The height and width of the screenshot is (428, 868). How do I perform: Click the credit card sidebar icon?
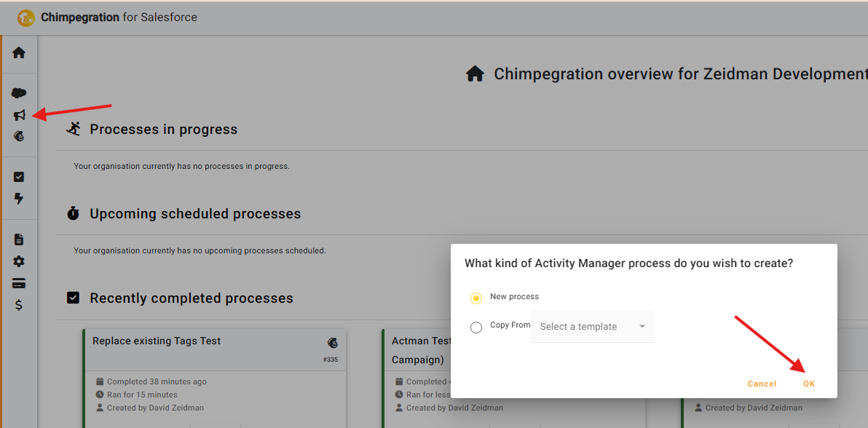19,283
